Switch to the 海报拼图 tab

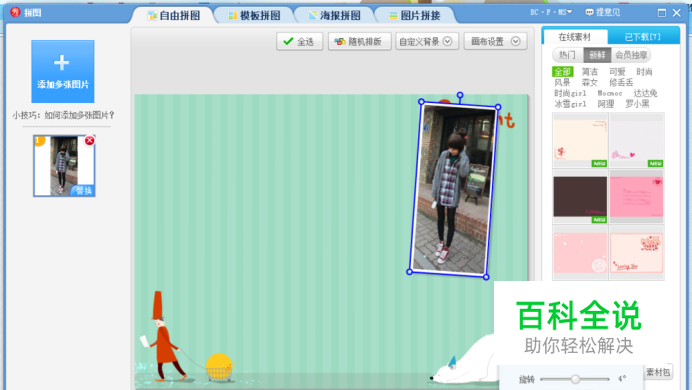point(335,15)
